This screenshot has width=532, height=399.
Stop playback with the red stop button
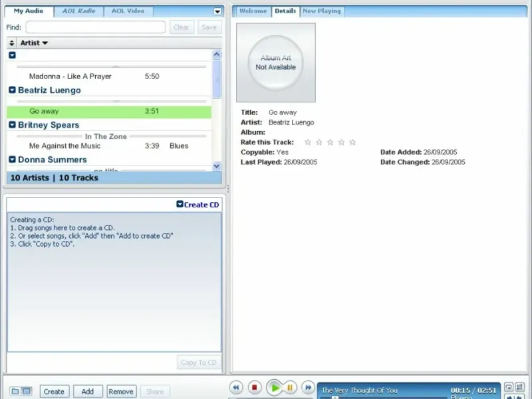tap(255, 387)
